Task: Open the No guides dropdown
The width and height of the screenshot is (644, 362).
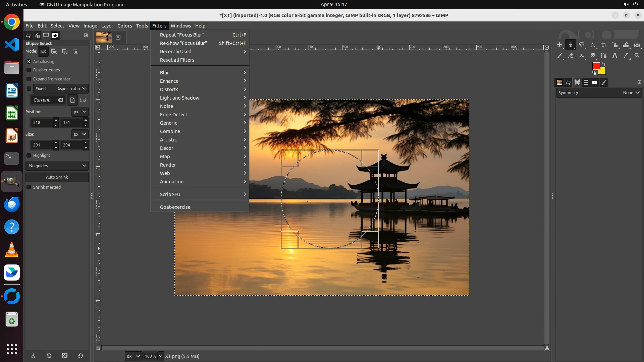Action: coord(57,166)
